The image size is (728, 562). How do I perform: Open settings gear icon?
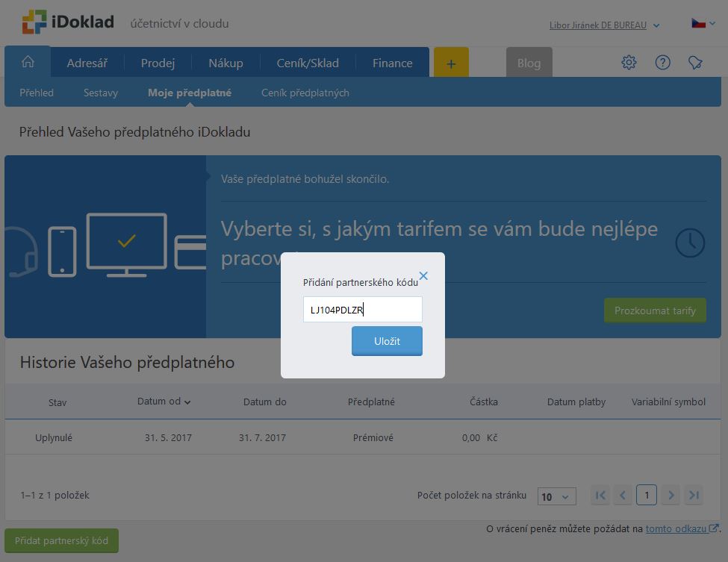click(629, 63)
